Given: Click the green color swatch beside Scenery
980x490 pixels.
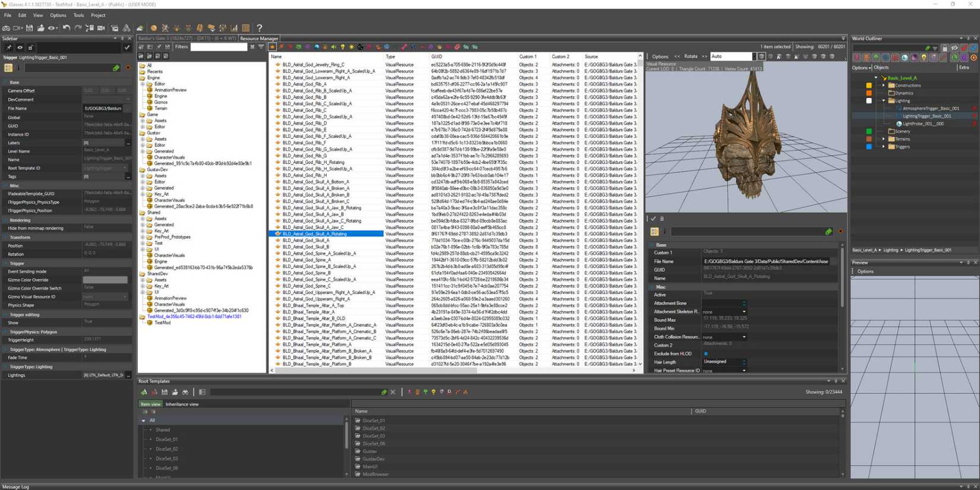Looking at the screenshot, I should (x=869, y=131).
